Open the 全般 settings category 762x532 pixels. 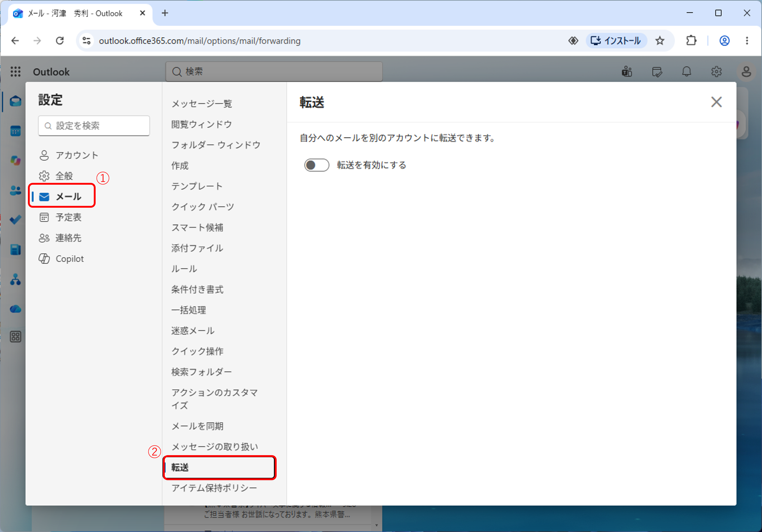(x=64, y=176)
